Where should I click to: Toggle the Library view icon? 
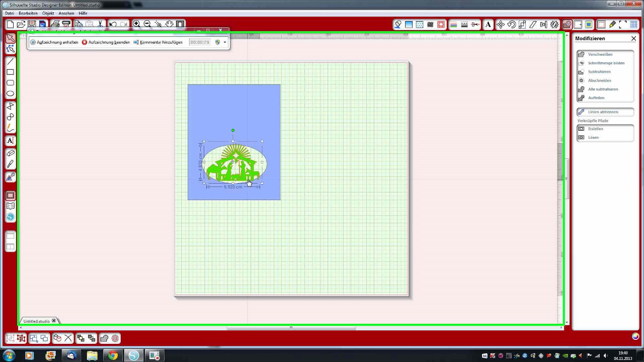pos(10,206)
